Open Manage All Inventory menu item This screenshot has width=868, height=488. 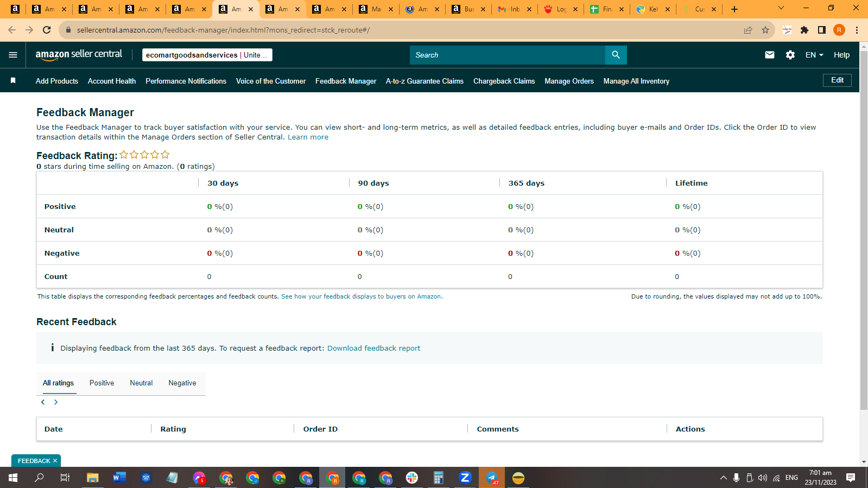point(636,81)
